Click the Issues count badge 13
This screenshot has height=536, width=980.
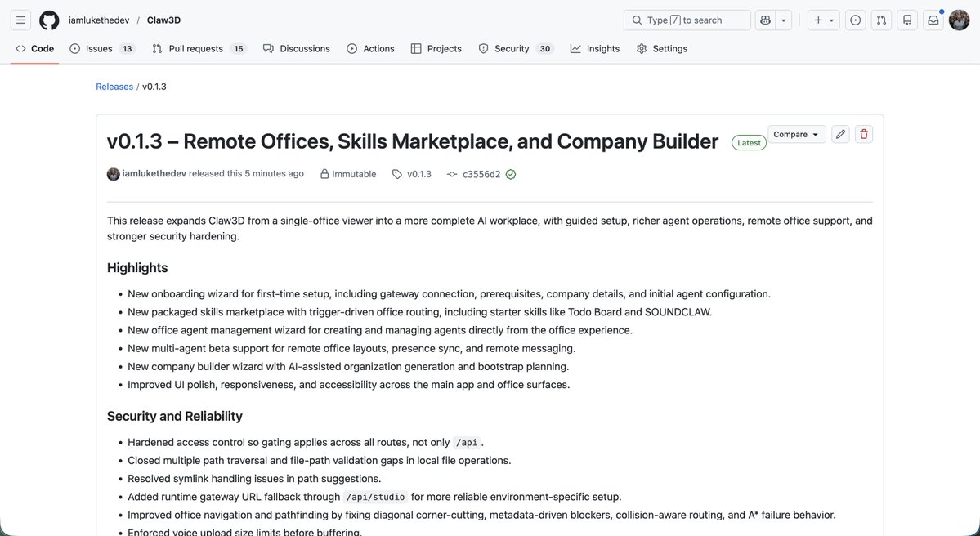pyautogui.click(x=128, y=49)
